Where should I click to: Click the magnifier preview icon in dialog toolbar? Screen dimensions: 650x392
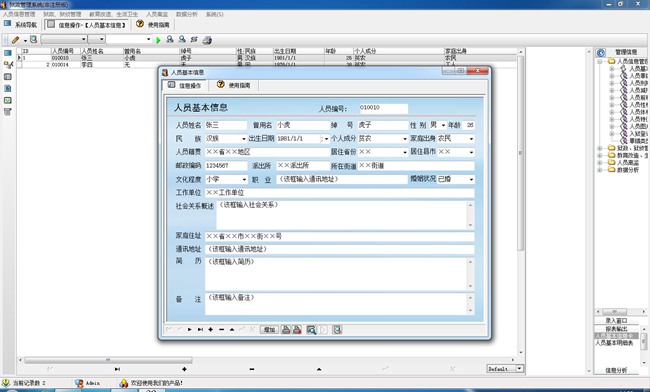311,329
